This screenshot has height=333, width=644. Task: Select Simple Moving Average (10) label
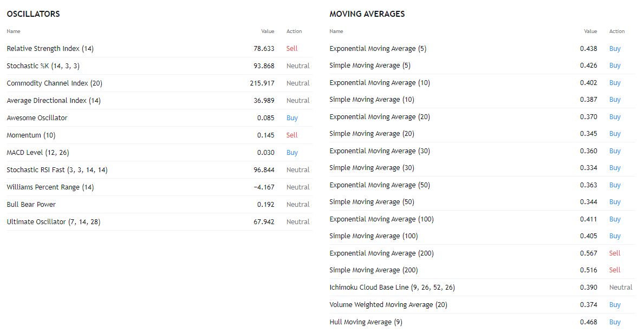372,100
